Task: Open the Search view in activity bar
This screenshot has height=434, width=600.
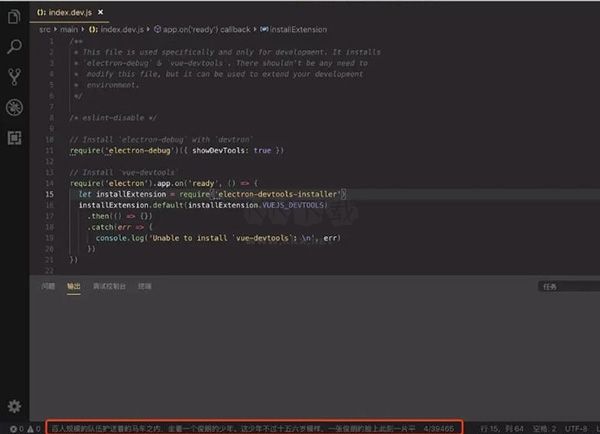Action: 14,46
